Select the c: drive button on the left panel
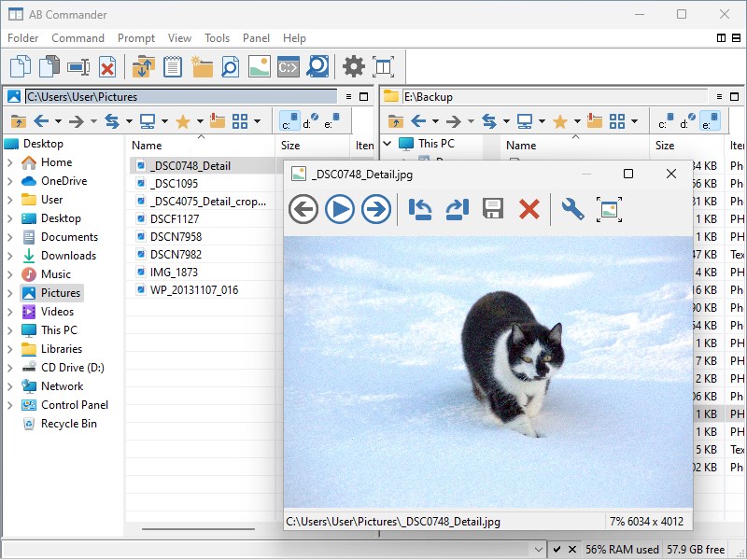Image resolution: width=747 pixels, height=560 pixels. click(x=288, y=119)
